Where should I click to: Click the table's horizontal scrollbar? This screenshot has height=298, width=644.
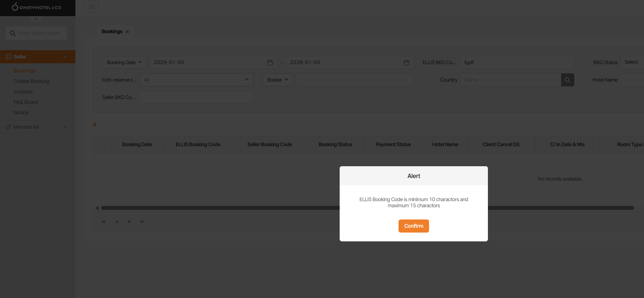click(367, 208)
